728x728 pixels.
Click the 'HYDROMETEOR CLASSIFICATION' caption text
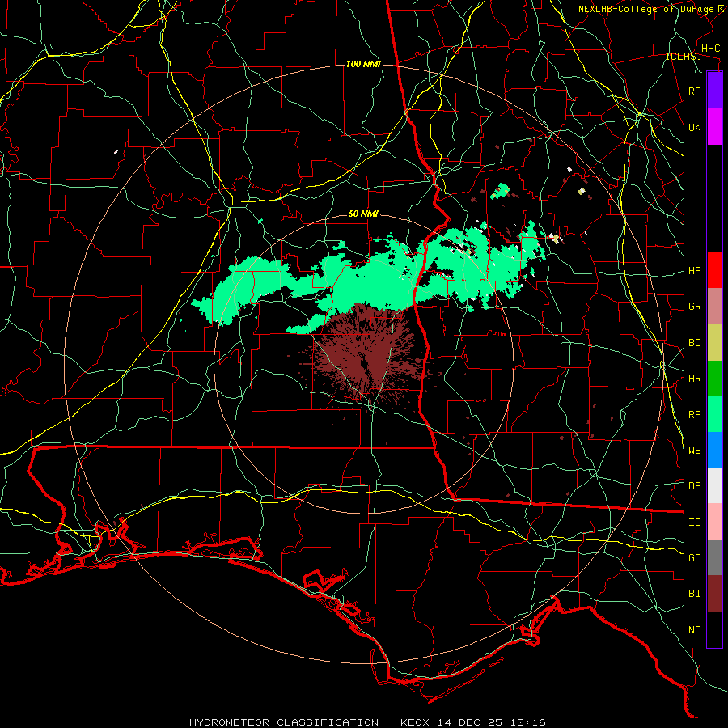pyautogui.click(x=284, y=722)
